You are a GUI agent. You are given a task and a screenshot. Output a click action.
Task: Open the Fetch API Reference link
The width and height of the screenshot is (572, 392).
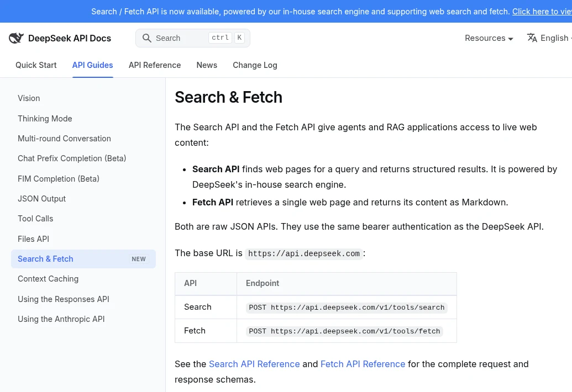363,364
